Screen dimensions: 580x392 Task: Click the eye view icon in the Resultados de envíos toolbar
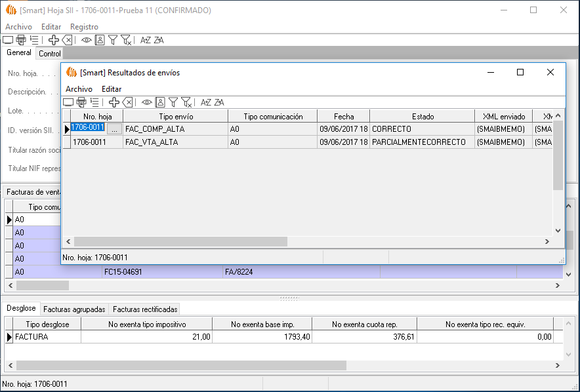point(147,102)
